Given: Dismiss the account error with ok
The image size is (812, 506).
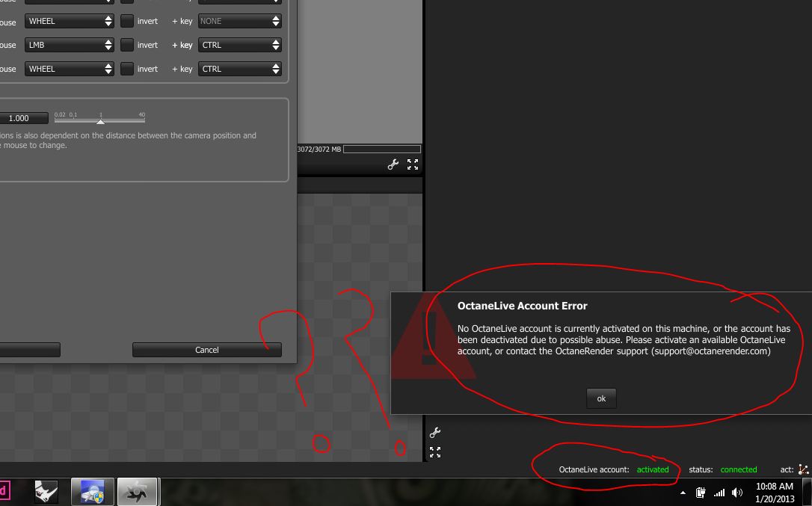Looking at the screenshot, I should 601,398.
